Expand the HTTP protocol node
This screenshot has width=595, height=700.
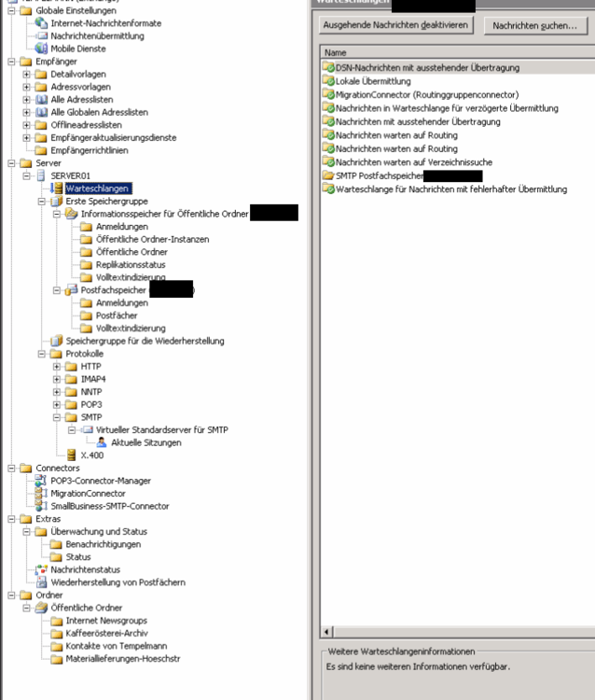[57, 367]
